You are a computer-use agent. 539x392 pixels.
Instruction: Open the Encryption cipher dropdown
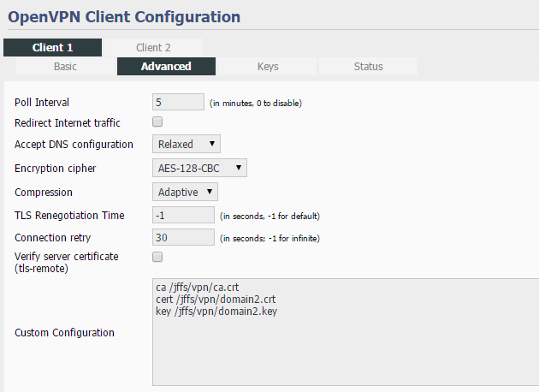pos(199,168)
